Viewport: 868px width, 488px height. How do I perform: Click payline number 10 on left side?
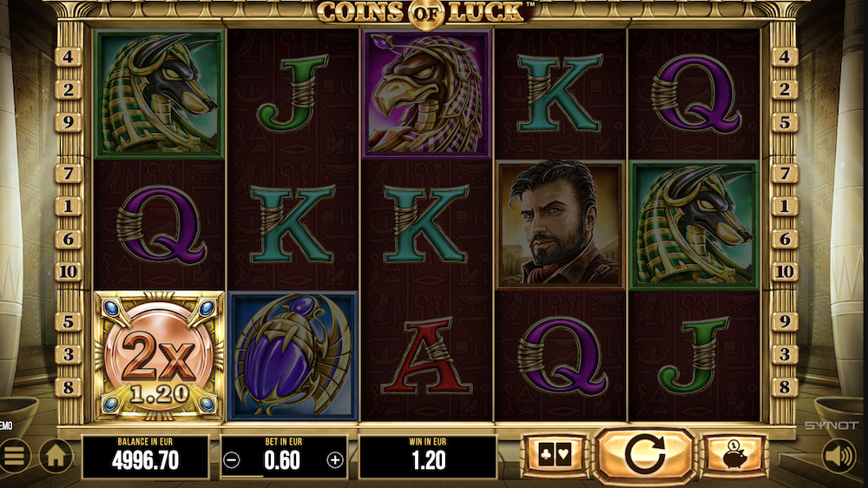(x=68, y=272)
